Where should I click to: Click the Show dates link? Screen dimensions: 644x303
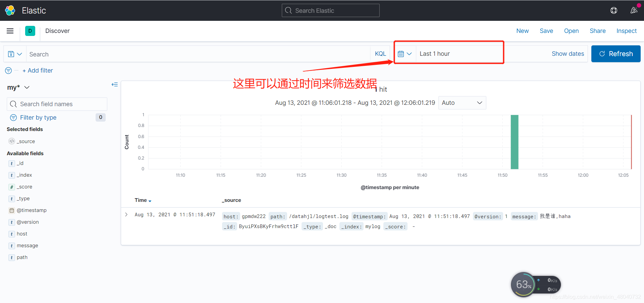click(x=568, y=54)
